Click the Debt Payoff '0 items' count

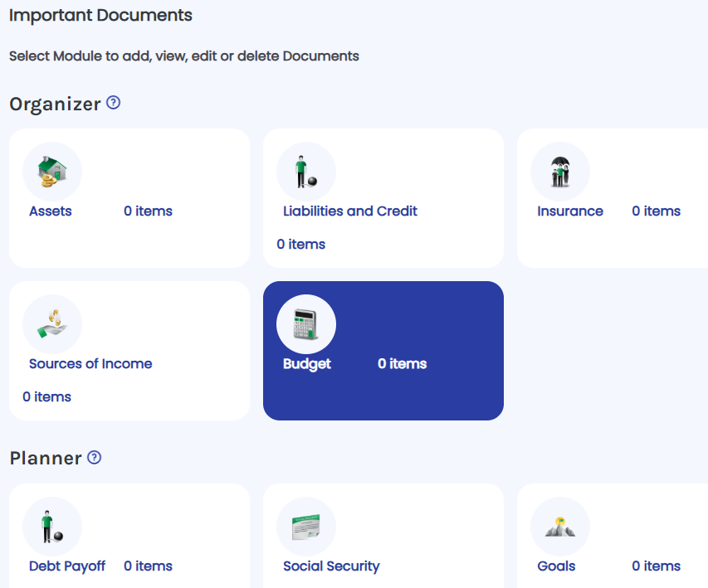click(148, 566)
